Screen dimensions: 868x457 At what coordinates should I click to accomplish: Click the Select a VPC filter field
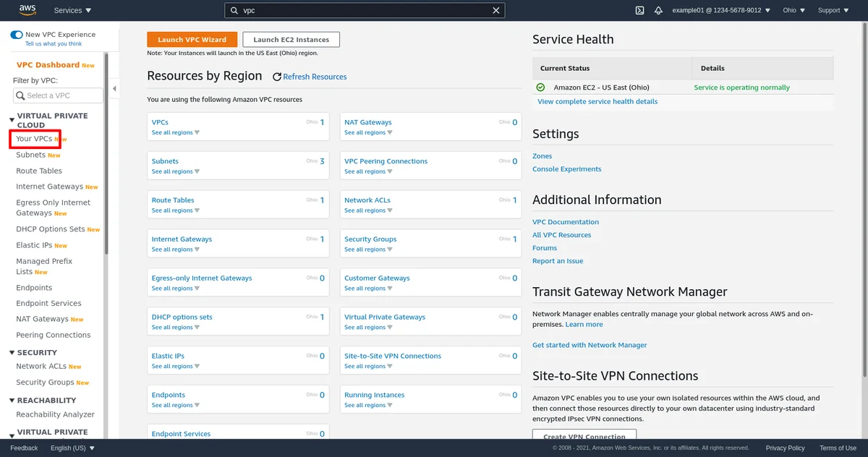point(57,95)
